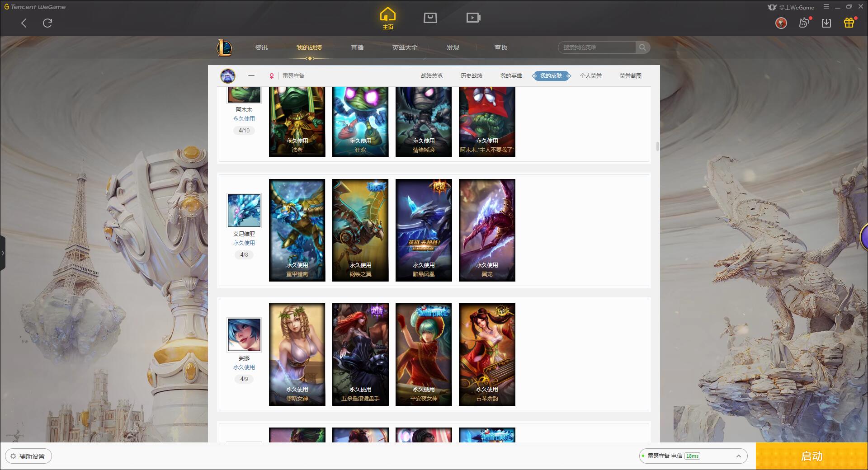Screen dimensions: 868x470
Task: Click the Tencent WeGame logo
Action: tap(35, 7)
